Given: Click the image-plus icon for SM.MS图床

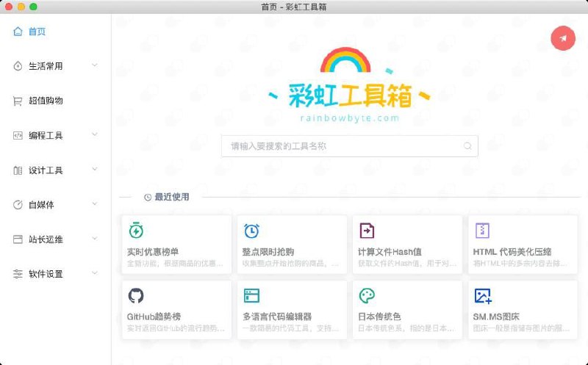Looking at the screenshot, I should [483, 296].
